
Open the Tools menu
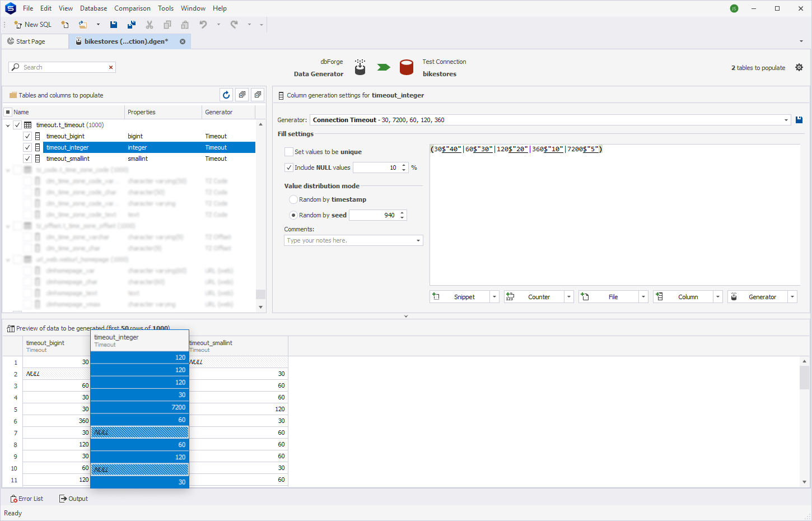point(166,8)
